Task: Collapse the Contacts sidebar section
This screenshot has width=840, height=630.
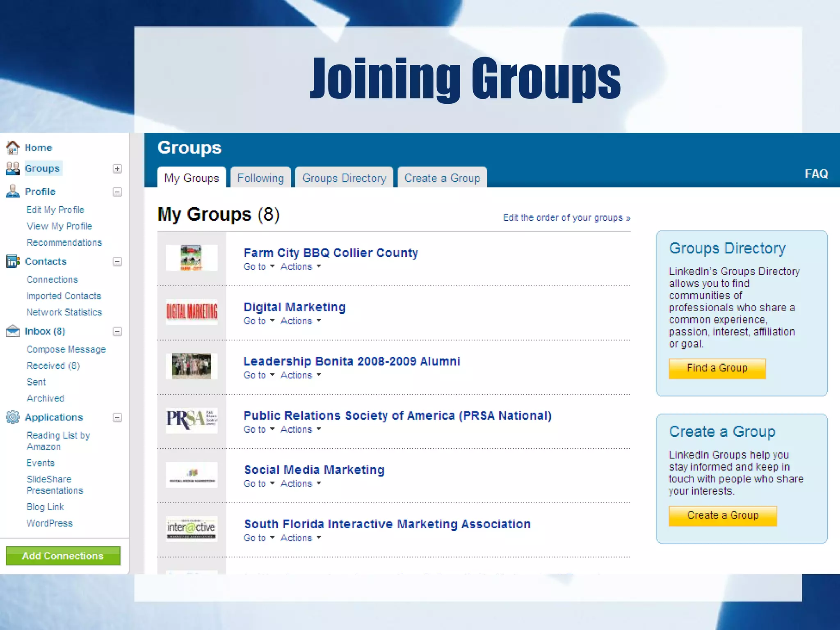Action: tap(117, 262)
